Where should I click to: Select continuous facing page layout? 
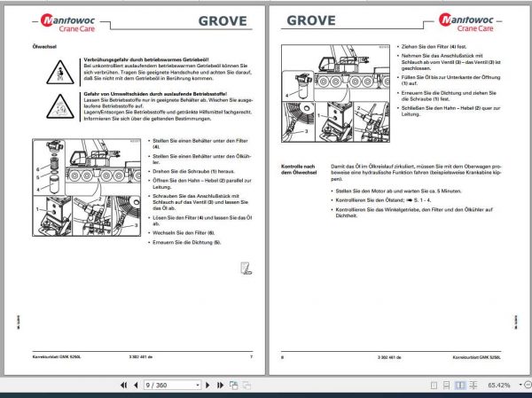click(x=473, y=386)
